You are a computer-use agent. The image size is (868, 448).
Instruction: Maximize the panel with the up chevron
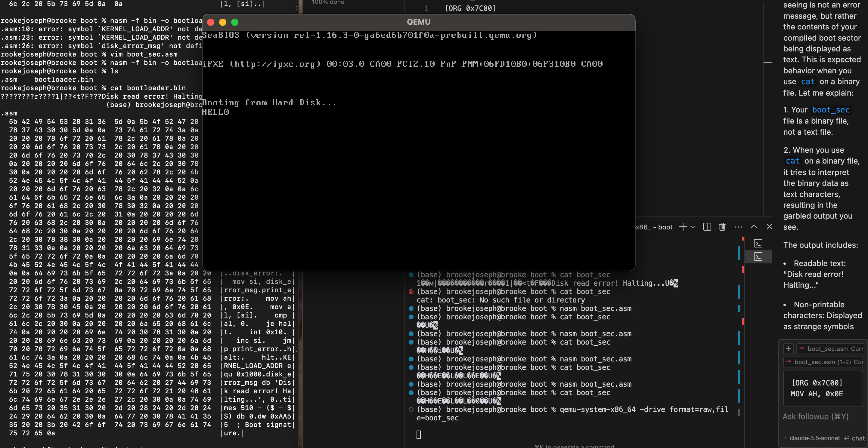click(754, 227)
